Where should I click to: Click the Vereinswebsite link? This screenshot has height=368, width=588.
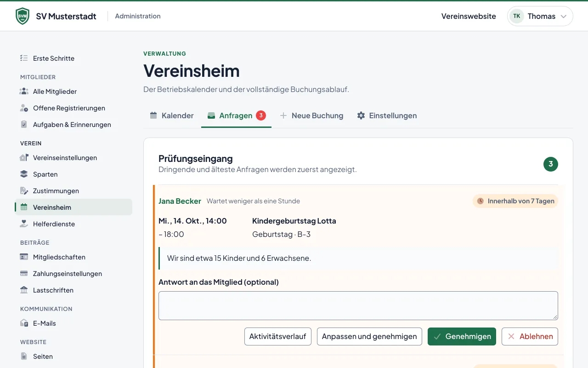(469, 16)
